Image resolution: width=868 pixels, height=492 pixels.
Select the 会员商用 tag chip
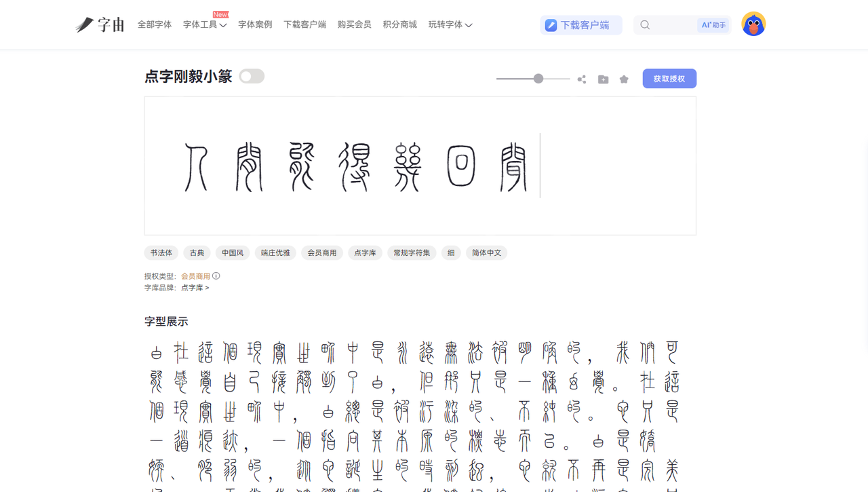tap(322, 253)
